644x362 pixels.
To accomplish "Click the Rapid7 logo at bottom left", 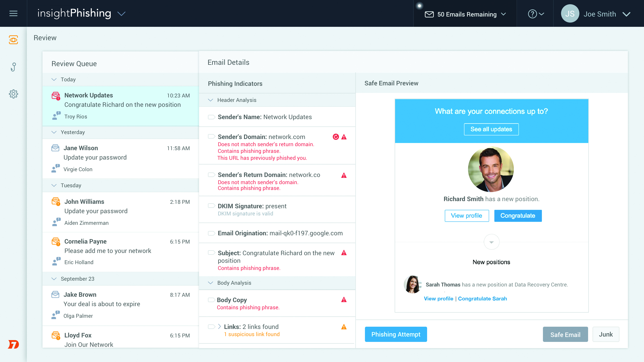I will 13,344.
